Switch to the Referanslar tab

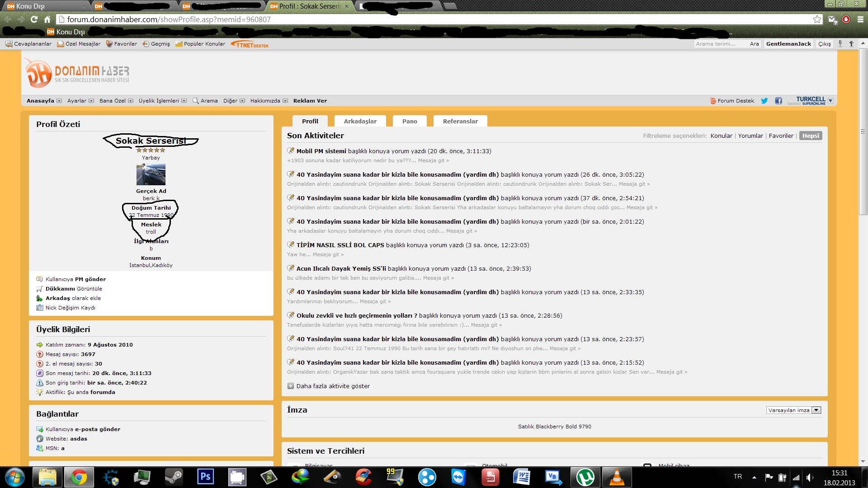coord(460,121)
